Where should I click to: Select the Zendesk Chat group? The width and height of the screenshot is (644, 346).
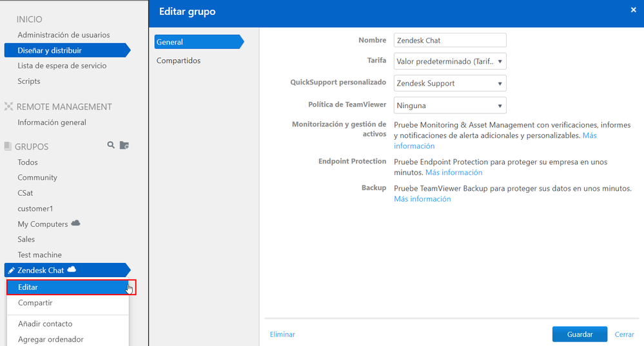(67, 270)
